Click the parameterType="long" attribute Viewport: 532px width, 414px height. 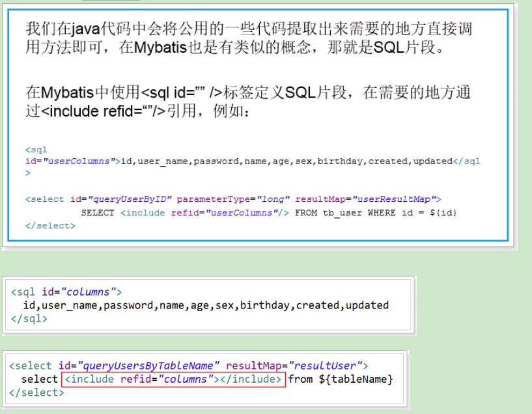[233, 199]
